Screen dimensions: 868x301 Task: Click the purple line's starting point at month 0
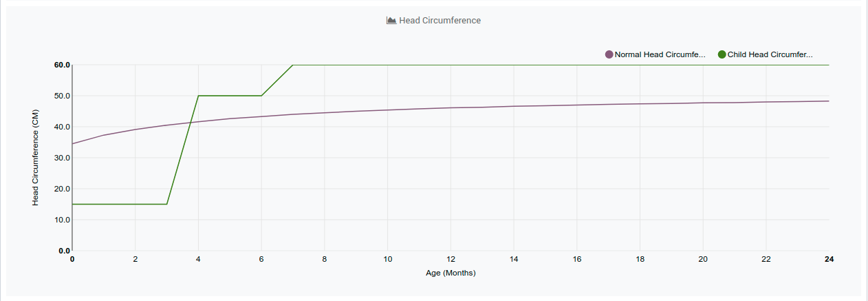(x=72, y=144)
